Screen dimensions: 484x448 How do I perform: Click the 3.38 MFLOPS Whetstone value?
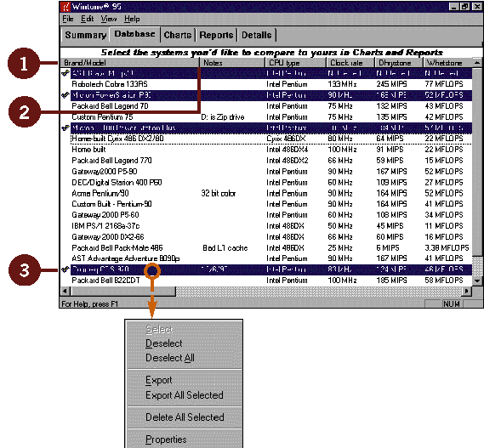(x=447, y=248)
